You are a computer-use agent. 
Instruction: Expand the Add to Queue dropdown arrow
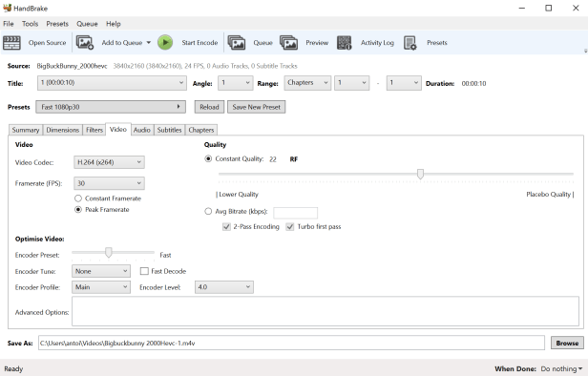(x=149, y=43)
